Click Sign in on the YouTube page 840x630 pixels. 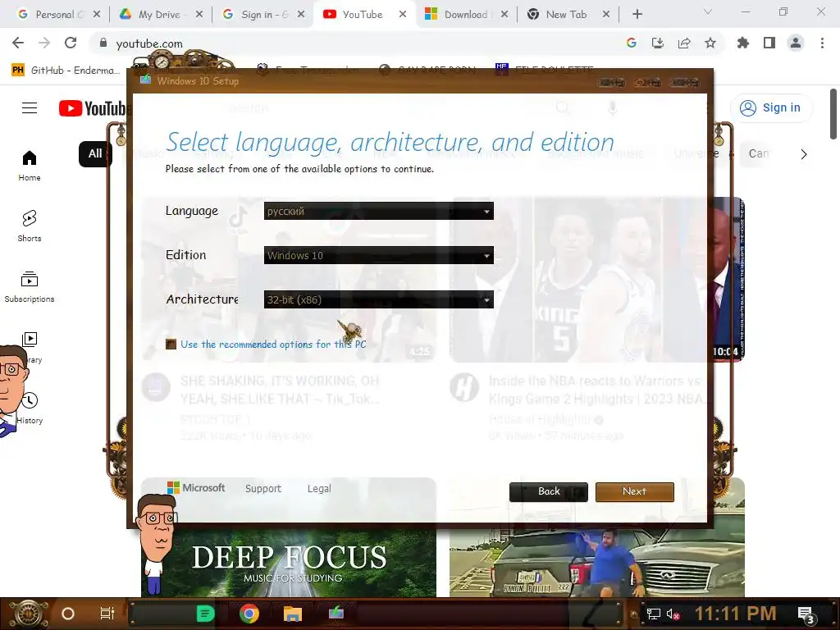(x=771, y=108)
